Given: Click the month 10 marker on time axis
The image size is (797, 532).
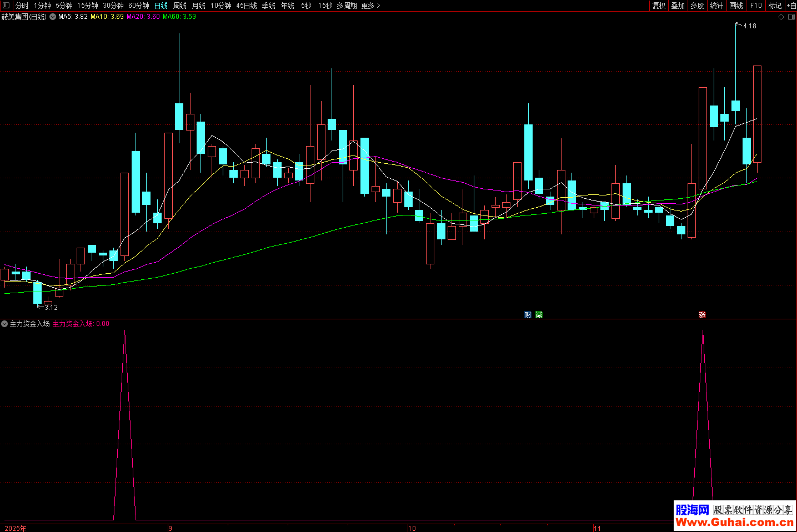Looking at the screenshot, I should click(412, 528).
